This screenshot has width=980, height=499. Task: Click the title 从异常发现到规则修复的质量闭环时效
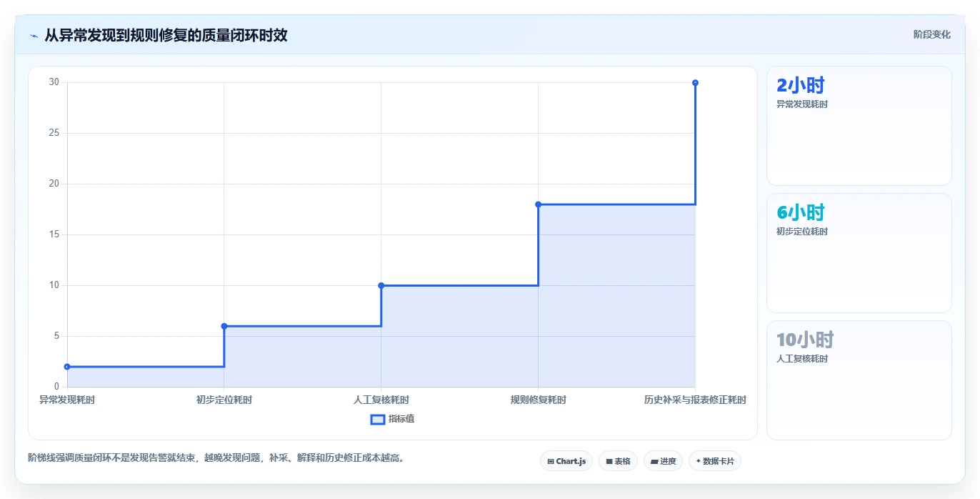[x=166, y=35]
